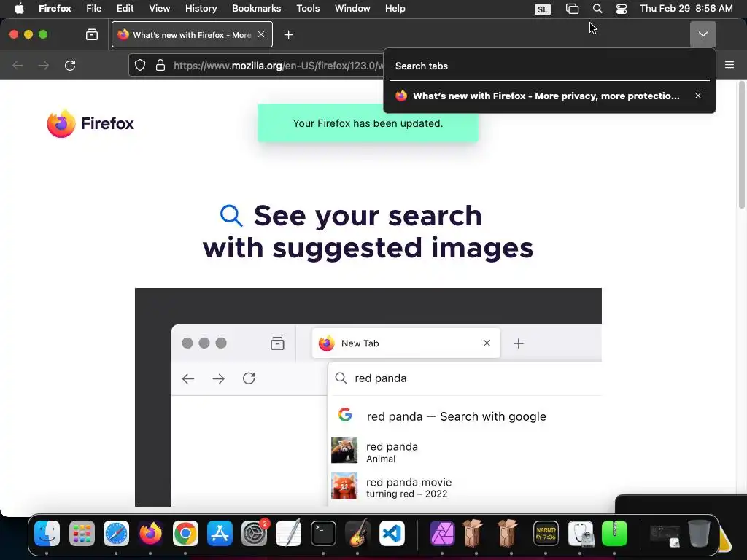Open Terminal from the Dock

[323, 533]
